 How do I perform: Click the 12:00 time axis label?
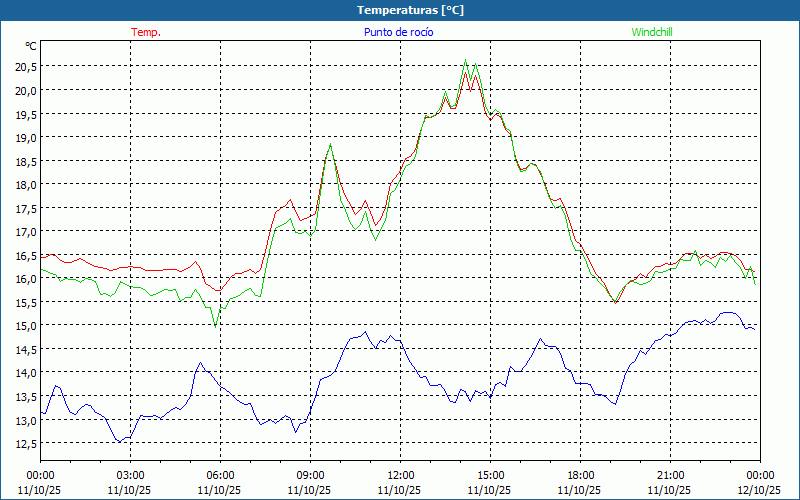pyautogui.click(x=400, y=475)
